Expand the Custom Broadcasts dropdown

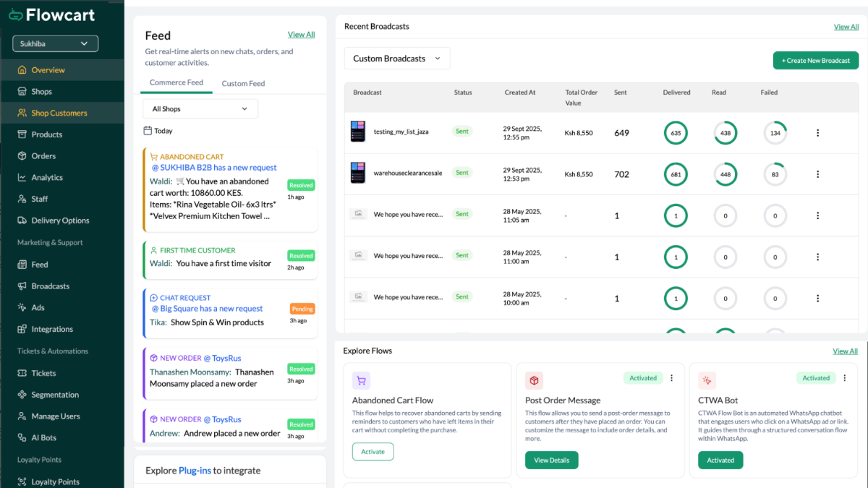(x=396, y=59)
